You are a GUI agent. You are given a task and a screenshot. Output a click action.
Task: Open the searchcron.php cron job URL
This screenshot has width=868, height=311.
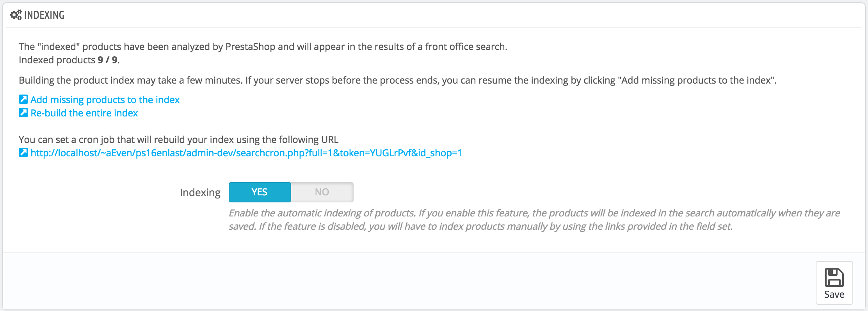point(246,153)
